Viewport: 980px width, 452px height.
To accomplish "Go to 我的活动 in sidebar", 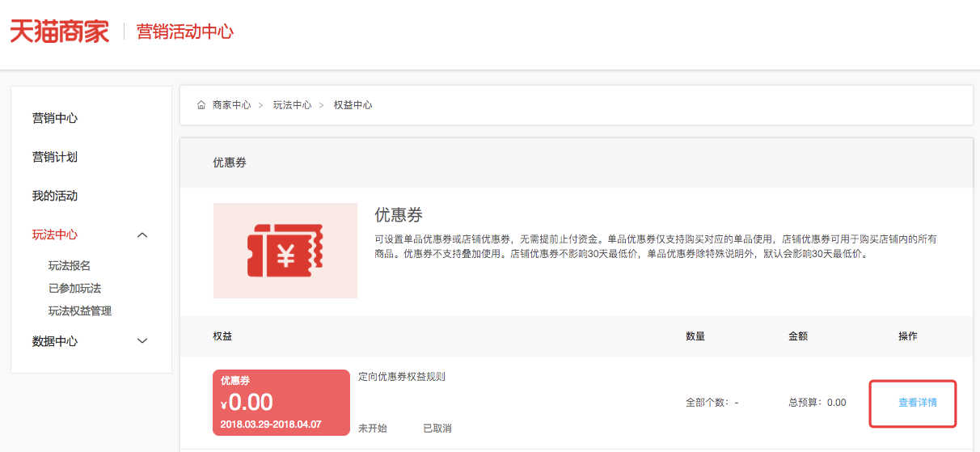I will (x=55, y=196).
